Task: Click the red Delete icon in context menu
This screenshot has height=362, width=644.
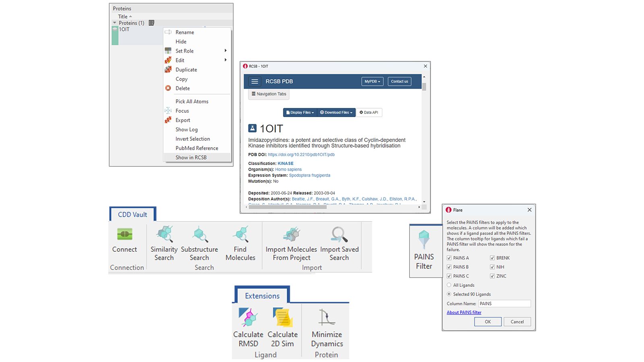Action: [x=168, y=88]
